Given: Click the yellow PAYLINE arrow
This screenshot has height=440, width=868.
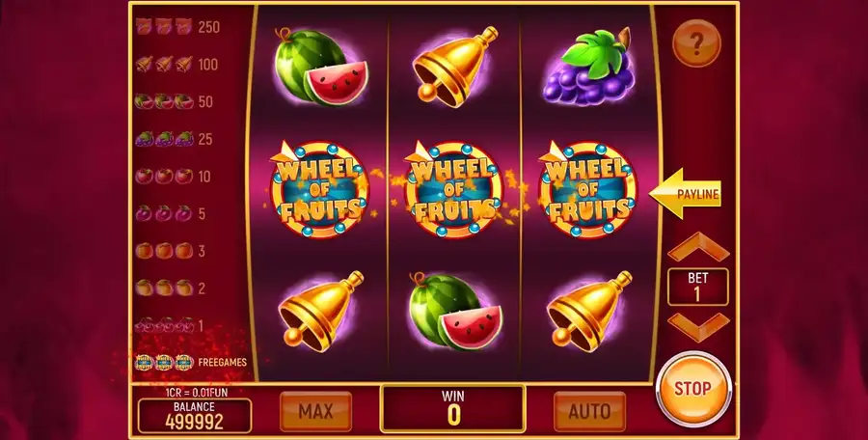Looking at the screenshot, I should [x=685, y=194].
